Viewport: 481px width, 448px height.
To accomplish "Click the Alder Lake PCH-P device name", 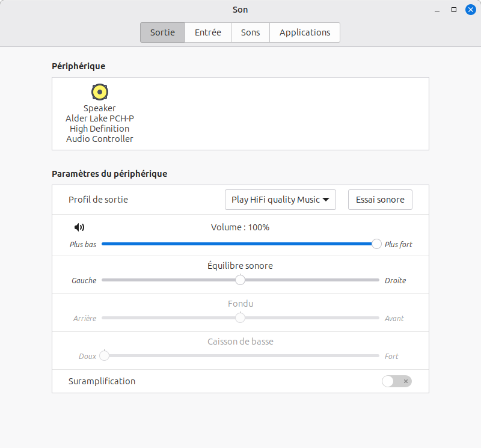I will [100, 118].
